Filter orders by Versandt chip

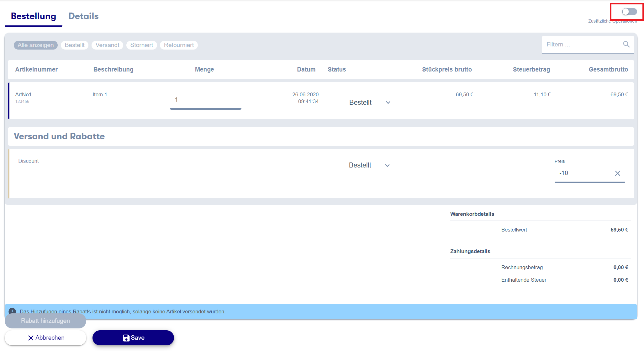(107, 45)
